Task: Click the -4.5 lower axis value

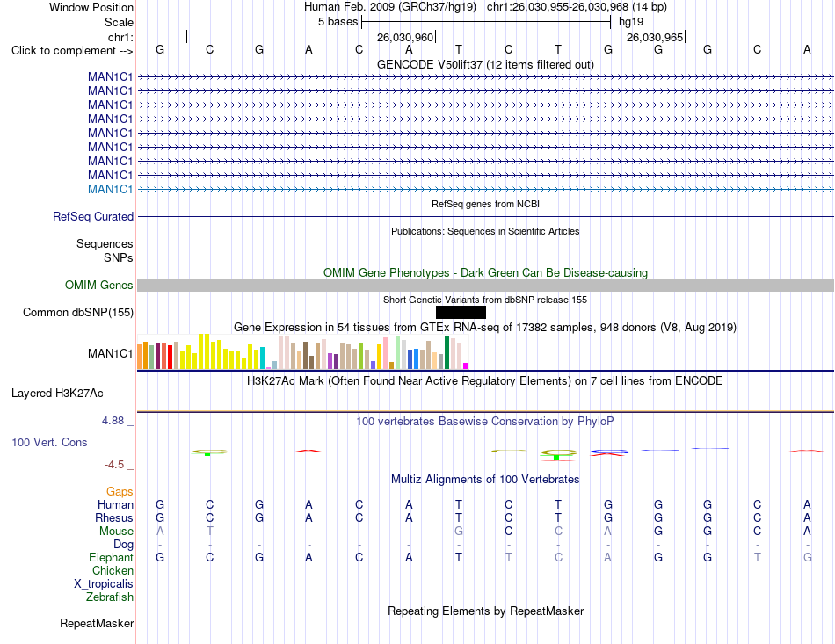Action: (114, 465)
